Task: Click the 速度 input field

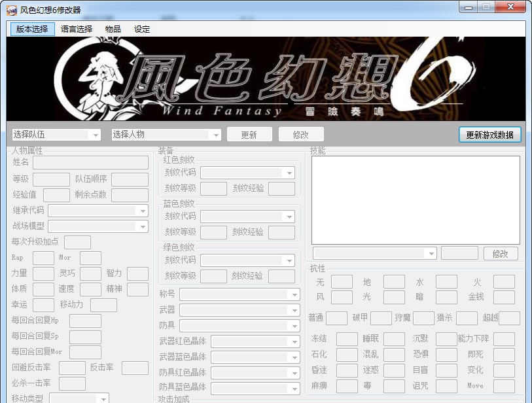Action: (x=90, y=289)
